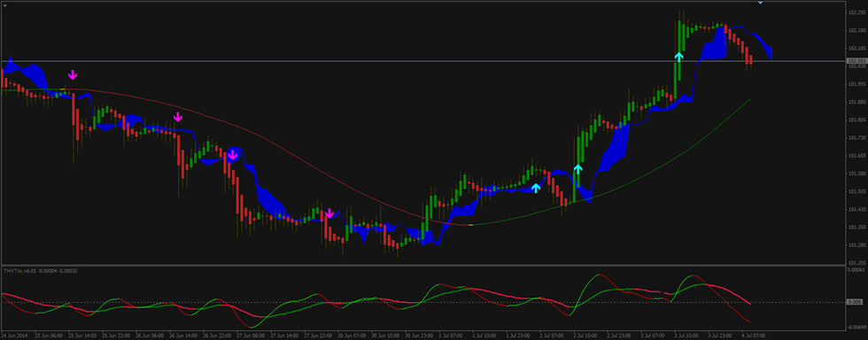Click the 26 Jun 06:00 time label
This screenshot has height=340, width=868.
[x=150, y=336]
